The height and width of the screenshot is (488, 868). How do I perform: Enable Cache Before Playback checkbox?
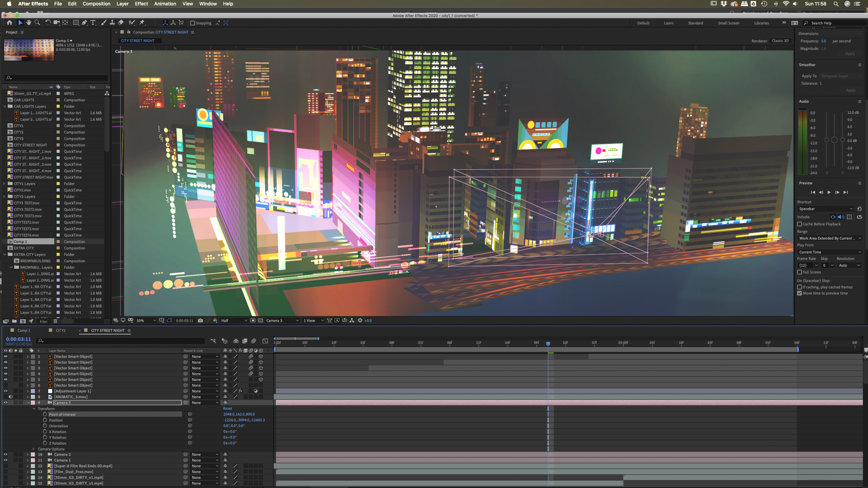[800, 224]
